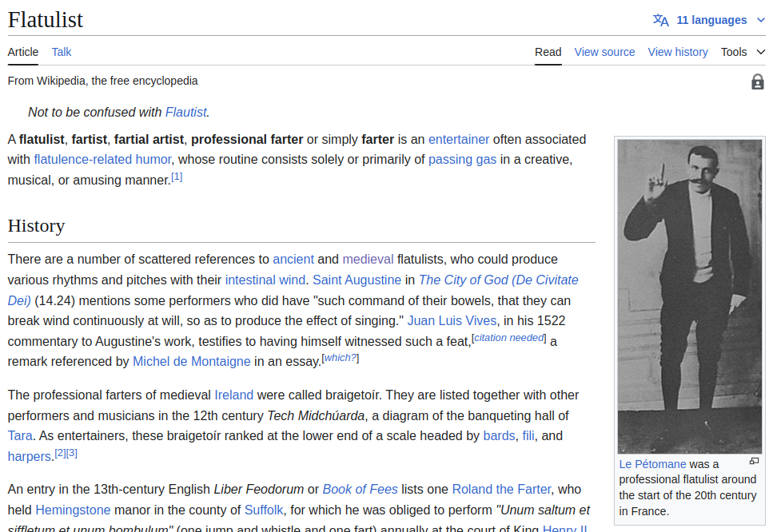Follow the Michel de Montaigne link
The image size is (773, 532).
point(192,361)
